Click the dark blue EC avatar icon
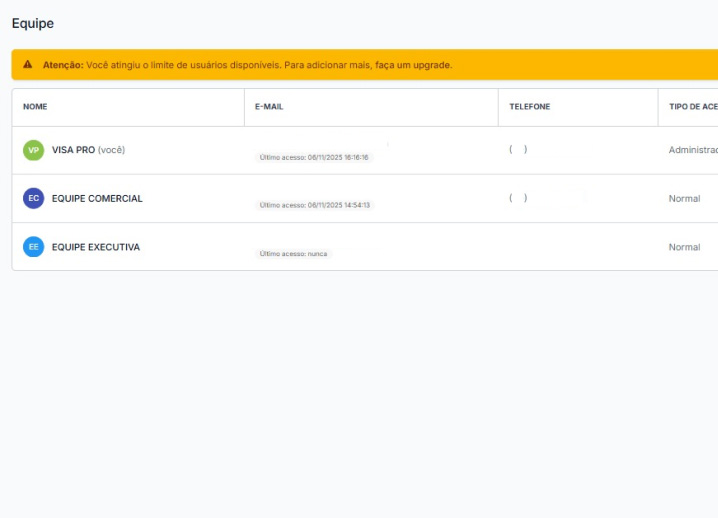718x518 pixels. coord(33,198)
